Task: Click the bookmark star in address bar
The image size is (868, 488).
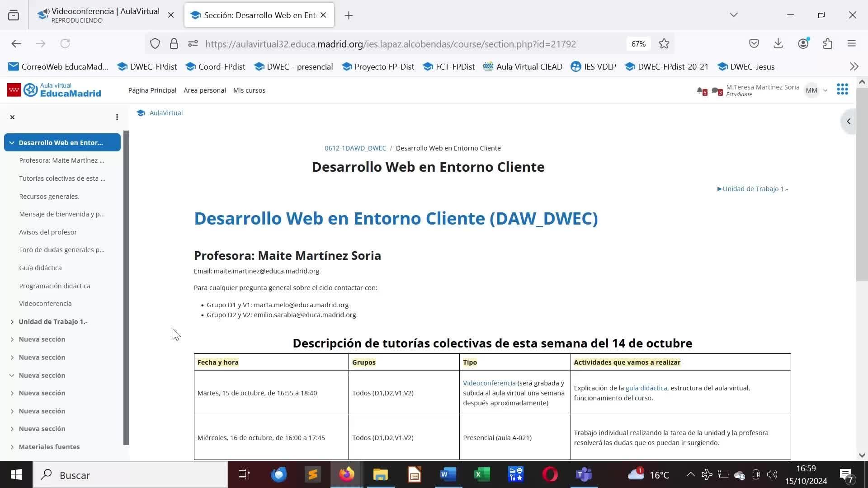Action: [x=664, y=44]
